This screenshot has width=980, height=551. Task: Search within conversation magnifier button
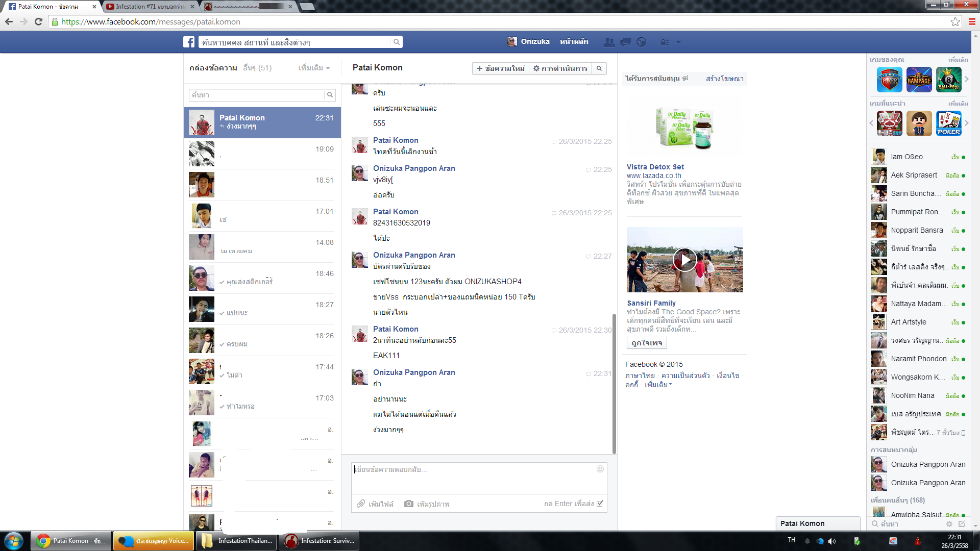599,68
